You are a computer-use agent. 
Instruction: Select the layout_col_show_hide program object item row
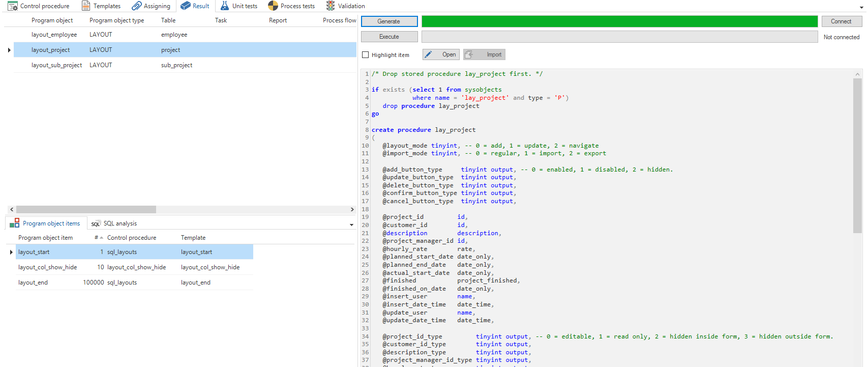click(x=48, y=267)
